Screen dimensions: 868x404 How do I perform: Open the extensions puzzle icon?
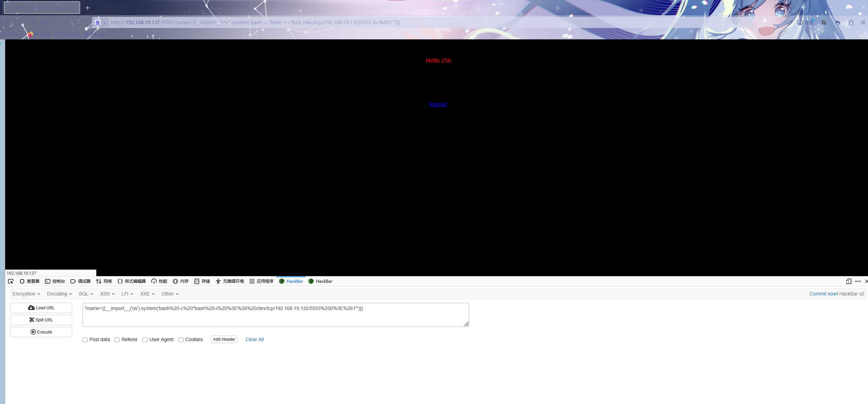[851, 22]
